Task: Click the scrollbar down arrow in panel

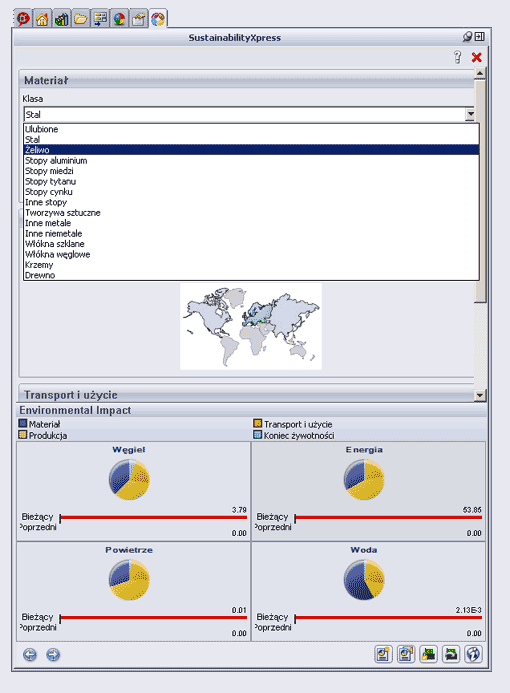Action: click(480, 395)
